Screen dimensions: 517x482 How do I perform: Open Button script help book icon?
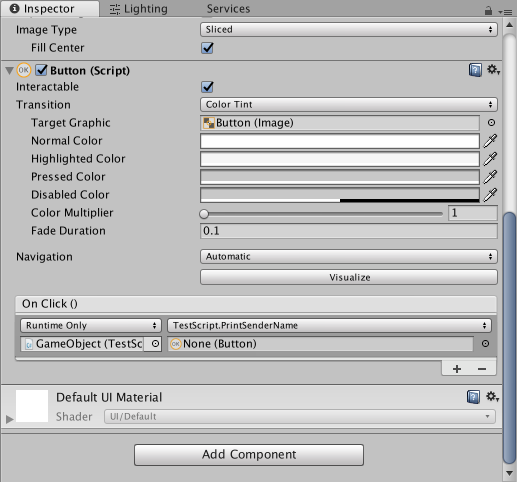(475, 70)
